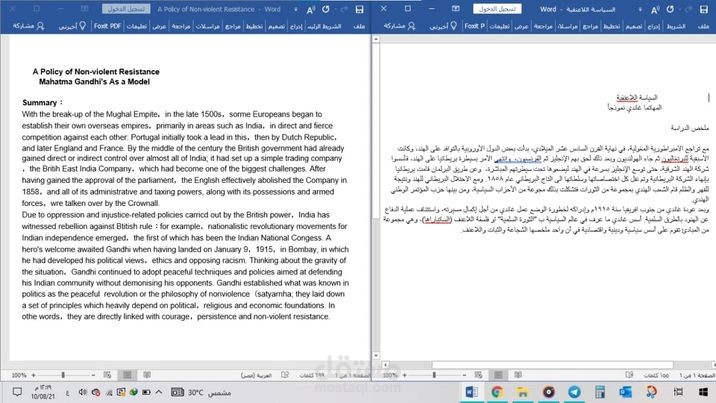The image size is (716, 403).
Task: Click horizontal scrollbar in Arabic window
Action: click(553, 365)
